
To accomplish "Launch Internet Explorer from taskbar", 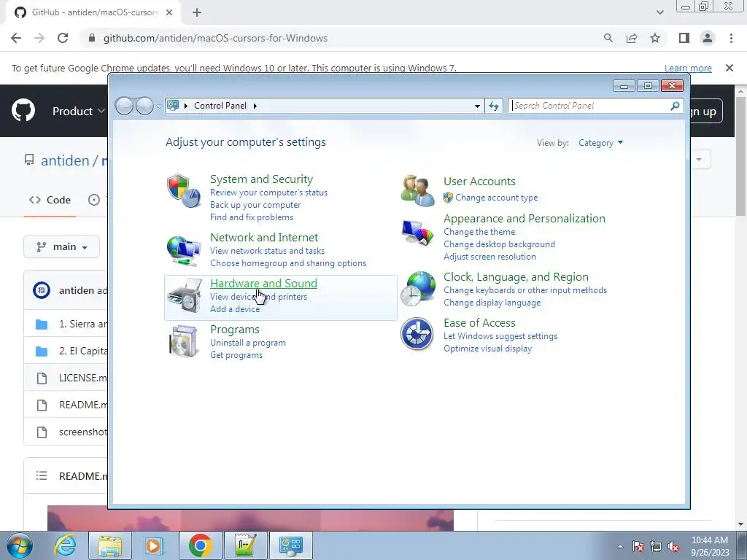I will (x=65, y=545).
